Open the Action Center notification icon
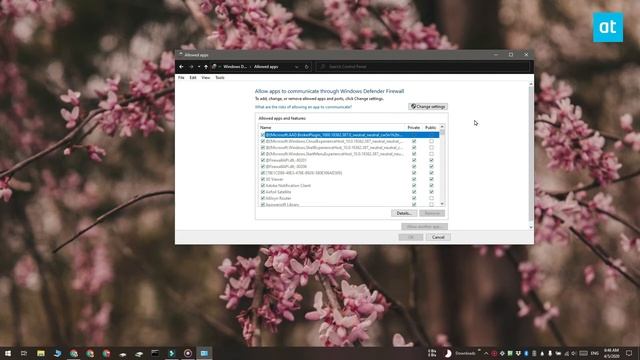 click(x=629, y=353)
